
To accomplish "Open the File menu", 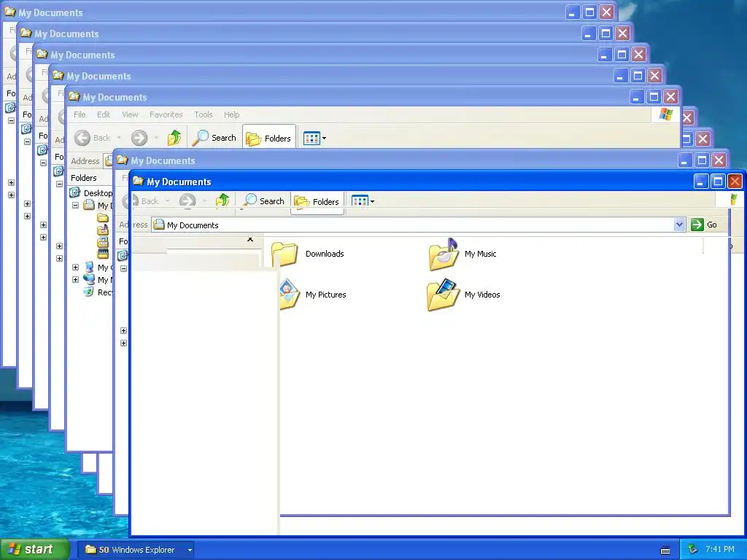I will click(x=80, y=114).
